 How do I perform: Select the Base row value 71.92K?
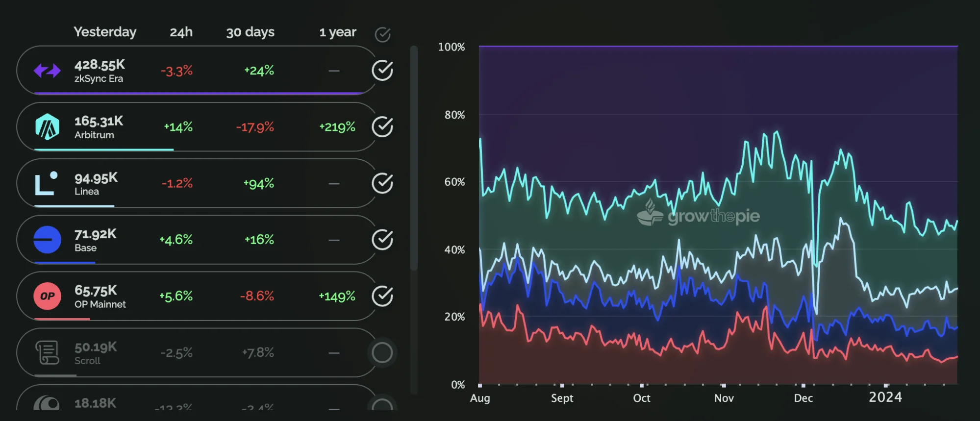pyautogui.click(x=96, y=234)
